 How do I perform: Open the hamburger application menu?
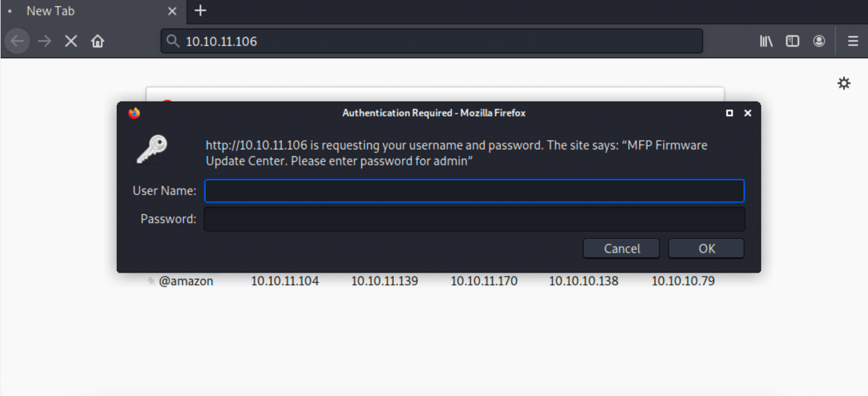pos(852,41)
